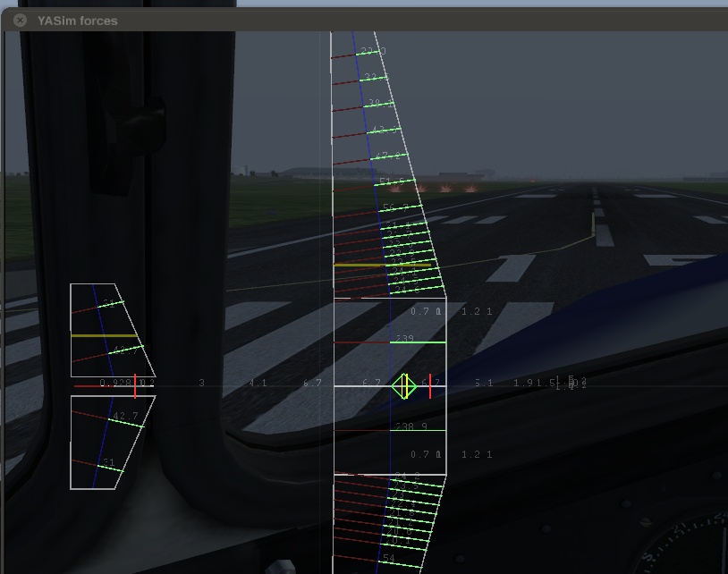728x574 pixels.
Task: Click the yellow bar across the upper wing
Action: coord(383,265)
